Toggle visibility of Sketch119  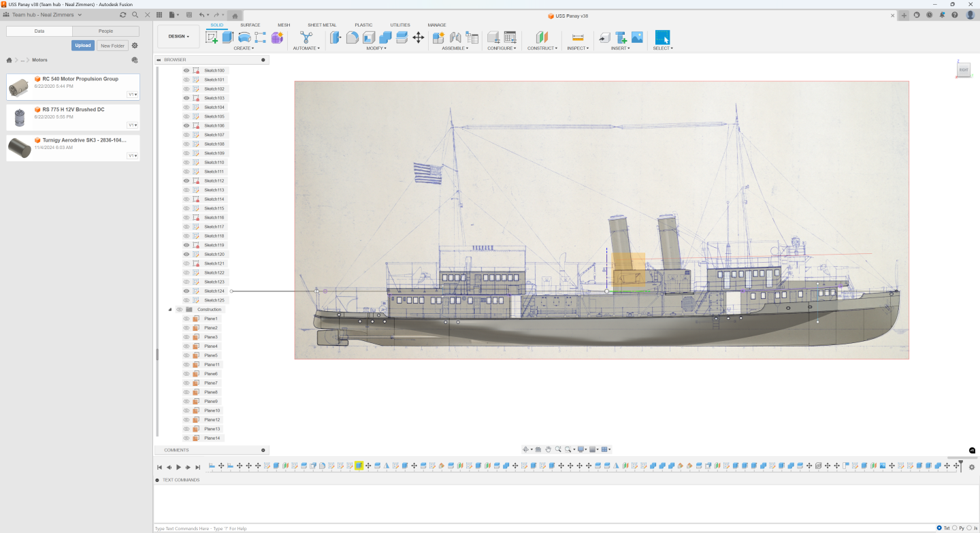(x=186, y=245)
